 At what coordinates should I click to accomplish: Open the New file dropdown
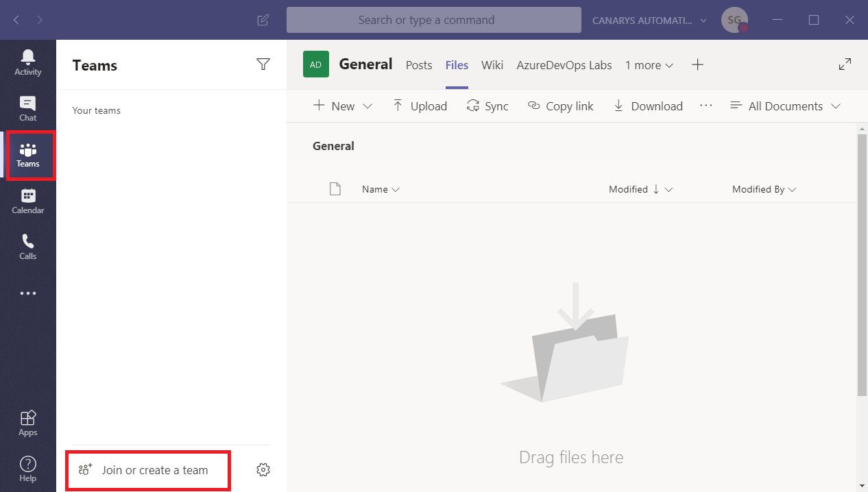coord(343,106)
